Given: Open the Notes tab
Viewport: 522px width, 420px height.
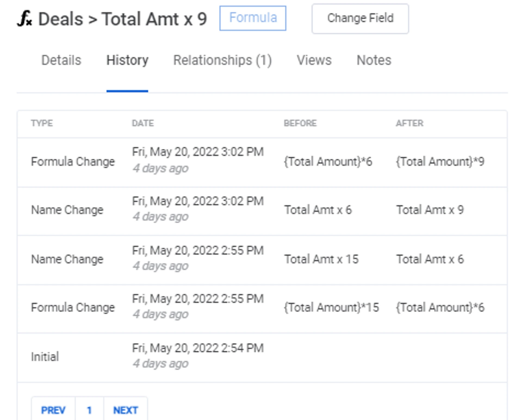Looking at the screenshot, I should (374, 60).
